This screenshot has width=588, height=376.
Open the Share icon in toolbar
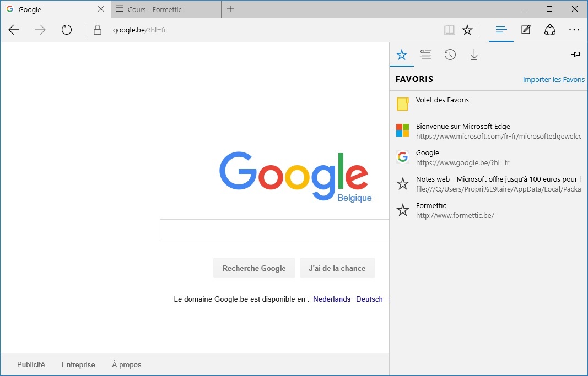[550, 30]
